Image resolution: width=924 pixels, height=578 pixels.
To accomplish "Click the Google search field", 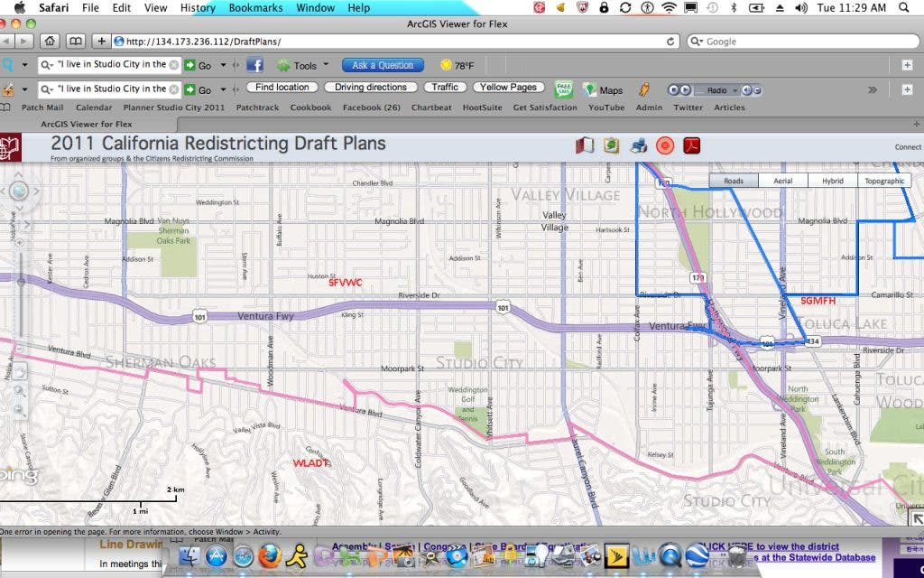I will (x=802, y=42).
